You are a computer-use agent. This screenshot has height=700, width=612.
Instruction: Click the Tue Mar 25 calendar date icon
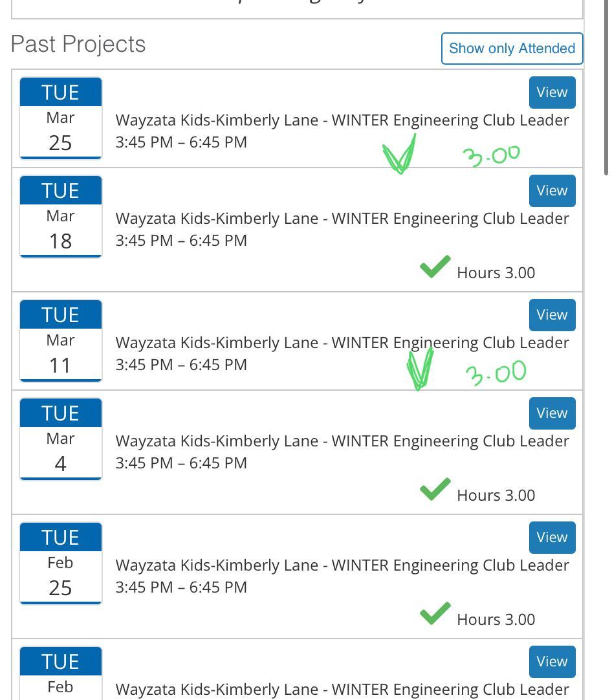(61, 118)
